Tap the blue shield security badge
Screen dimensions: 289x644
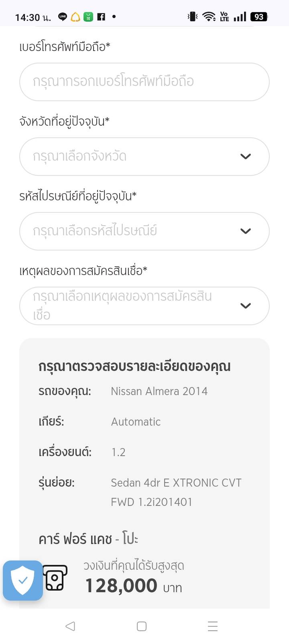point(23,580)
